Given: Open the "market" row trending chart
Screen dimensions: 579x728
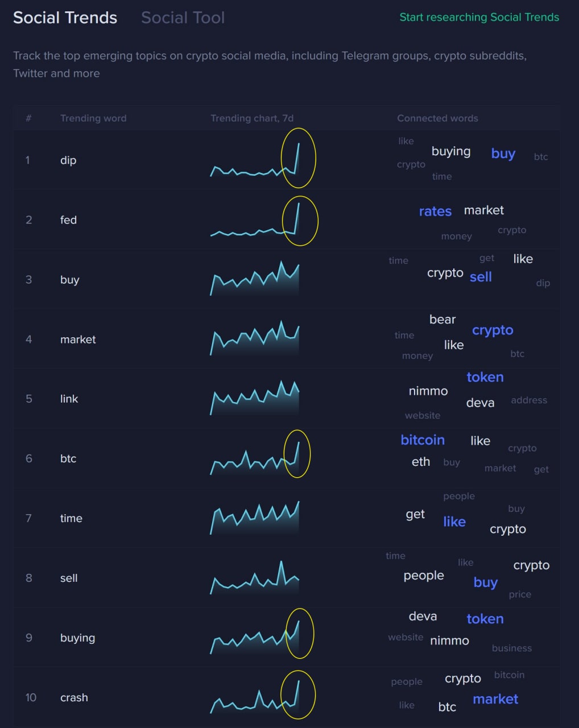Looking at the screenshot, I should [254, 339].
